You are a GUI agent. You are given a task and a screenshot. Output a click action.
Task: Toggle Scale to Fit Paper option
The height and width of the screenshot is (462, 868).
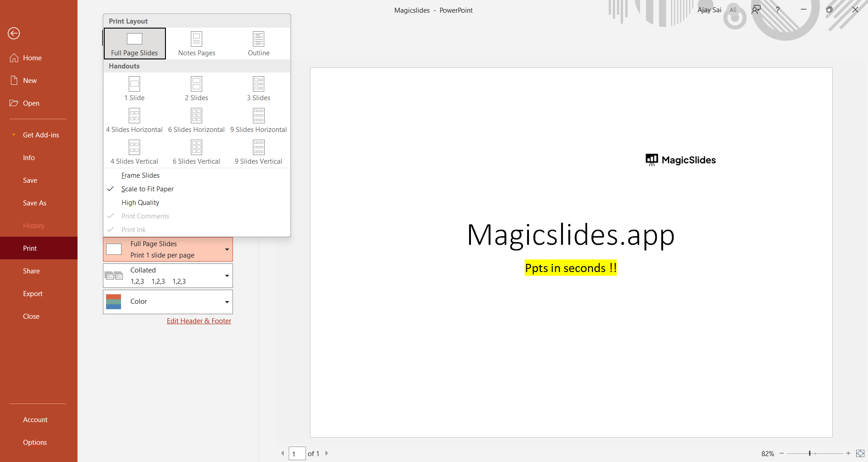tap(147, 189)
